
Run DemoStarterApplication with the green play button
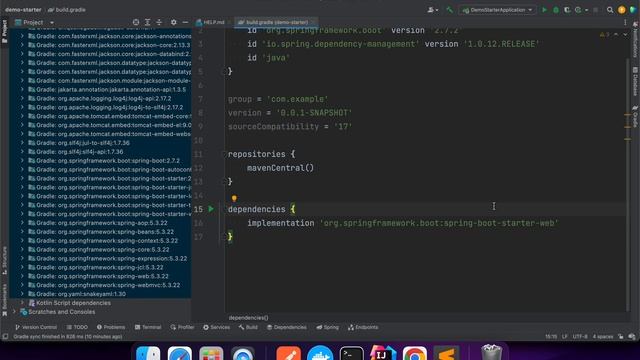[x=544, y=10]
